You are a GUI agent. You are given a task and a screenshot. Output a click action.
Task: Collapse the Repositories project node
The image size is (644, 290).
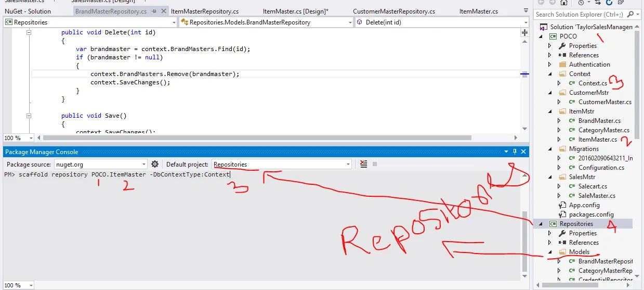541,224
